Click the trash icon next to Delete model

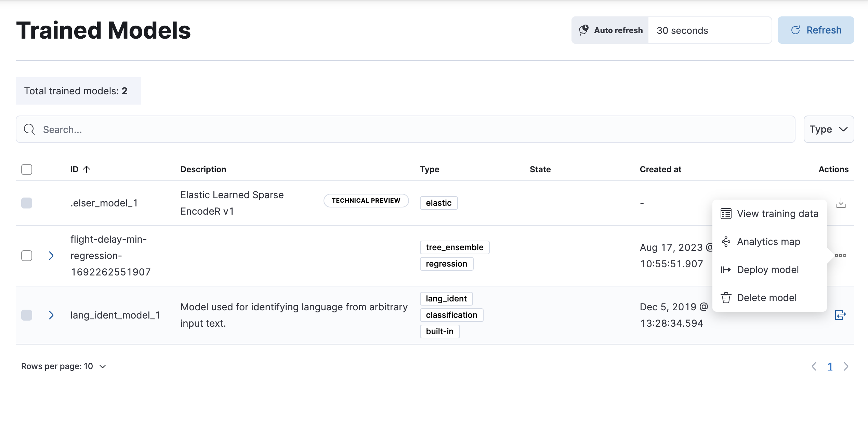(725, 297)
